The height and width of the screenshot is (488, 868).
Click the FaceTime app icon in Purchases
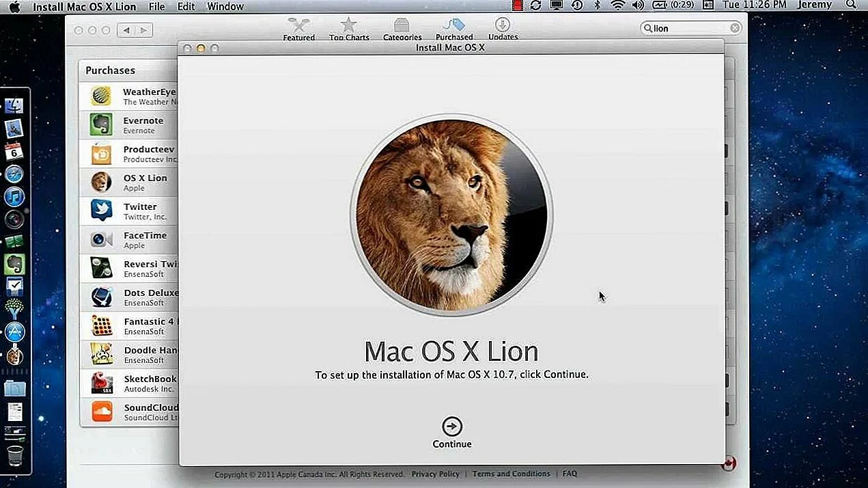(101, 239)
